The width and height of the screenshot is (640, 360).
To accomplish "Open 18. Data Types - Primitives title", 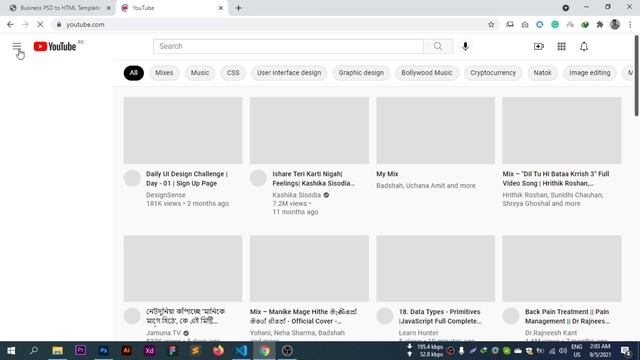I will click(440, 316).
